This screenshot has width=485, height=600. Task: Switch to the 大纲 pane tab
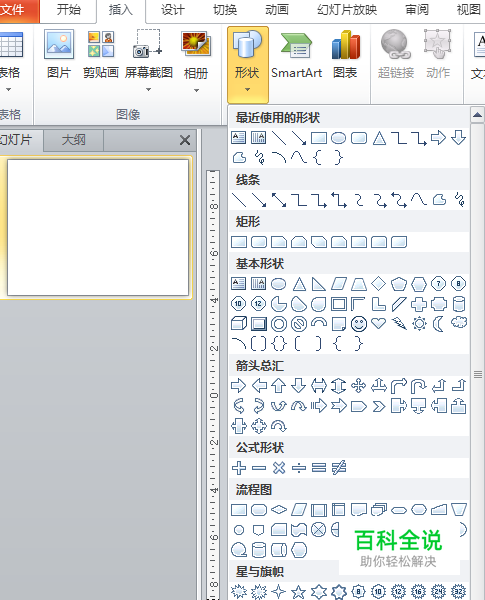pyautogui.click(x=73, y=140)
